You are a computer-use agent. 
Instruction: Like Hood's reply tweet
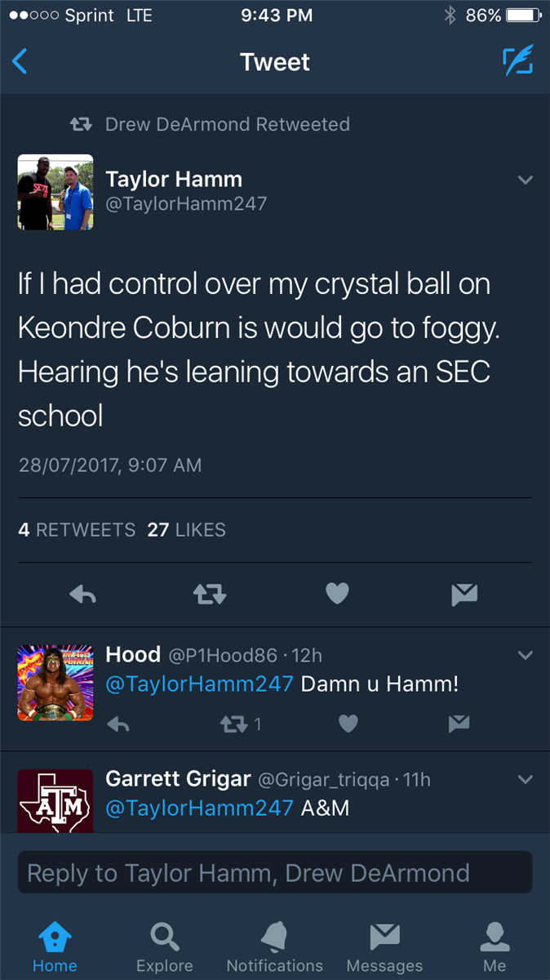click(348, 724)
